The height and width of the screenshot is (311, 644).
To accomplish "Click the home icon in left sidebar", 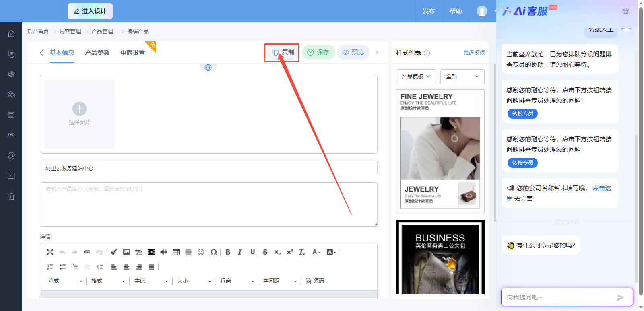I will tap(11, 34).
